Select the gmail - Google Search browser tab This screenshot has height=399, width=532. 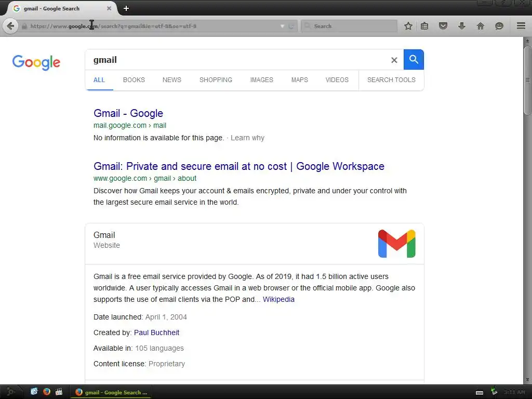(61, 8)
